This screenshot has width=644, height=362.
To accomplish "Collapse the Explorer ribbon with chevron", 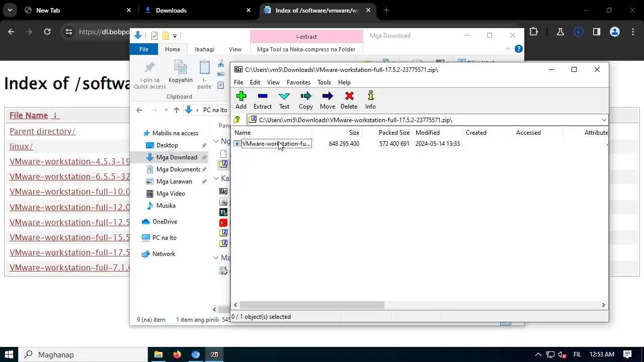I will point(508,49).
